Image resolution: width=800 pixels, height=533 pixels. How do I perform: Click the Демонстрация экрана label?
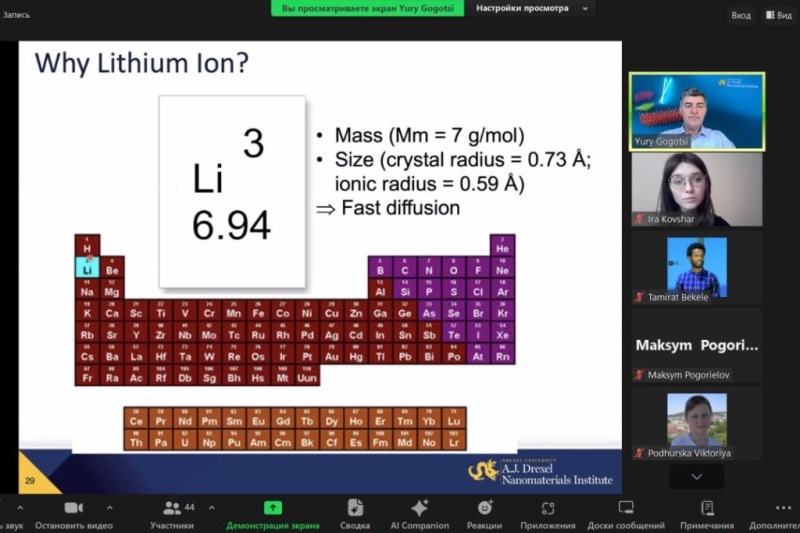point(273,525)
